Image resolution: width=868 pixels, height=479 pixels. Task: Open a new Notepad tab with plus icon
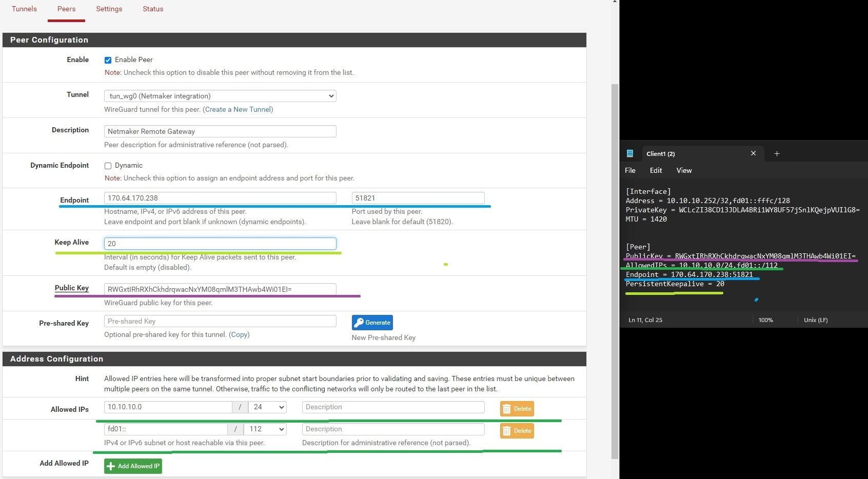tap(777, 153)
